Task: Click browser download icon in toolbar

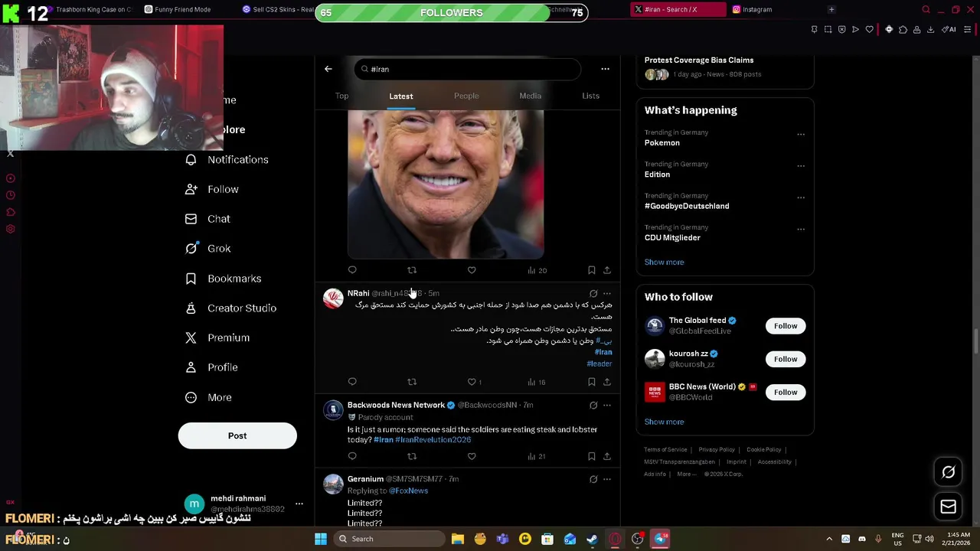Action: pos(930,29)
